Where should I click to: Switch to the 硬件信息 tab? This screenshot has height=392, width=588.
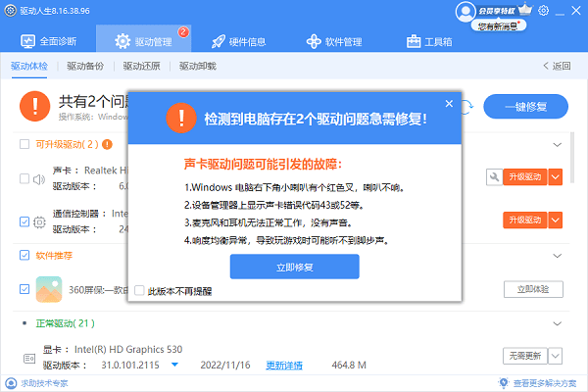click(240, 42)
